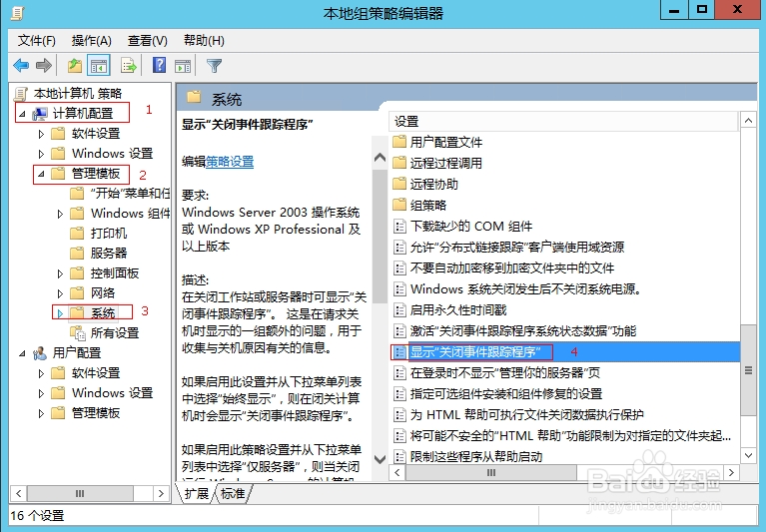This screenshot has height=532, width=766.
Task: Click the Export list toolbar icon
Action: point(128,66)
